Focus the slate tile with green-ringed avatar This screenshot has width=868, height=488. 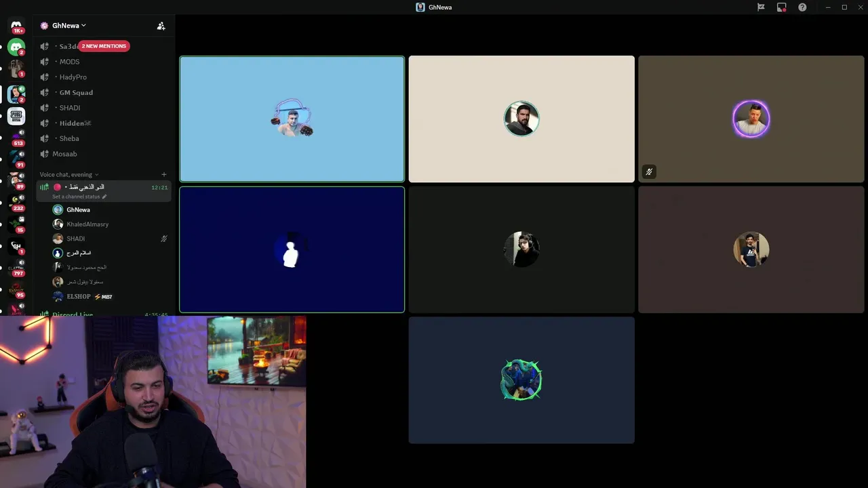click(x=521, y=380)
